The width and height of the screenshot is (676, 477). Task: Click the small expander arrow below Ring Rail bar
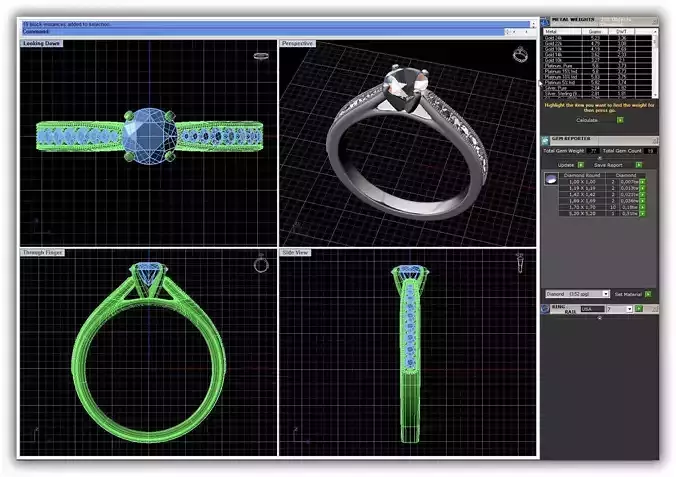pyautogui.click(x=599, y=318)
